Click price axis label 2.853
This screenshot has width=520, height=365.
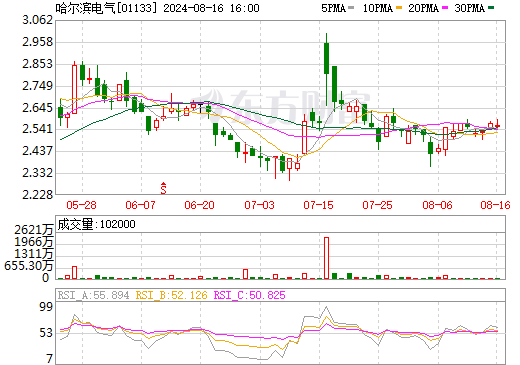tap(38, 64)
